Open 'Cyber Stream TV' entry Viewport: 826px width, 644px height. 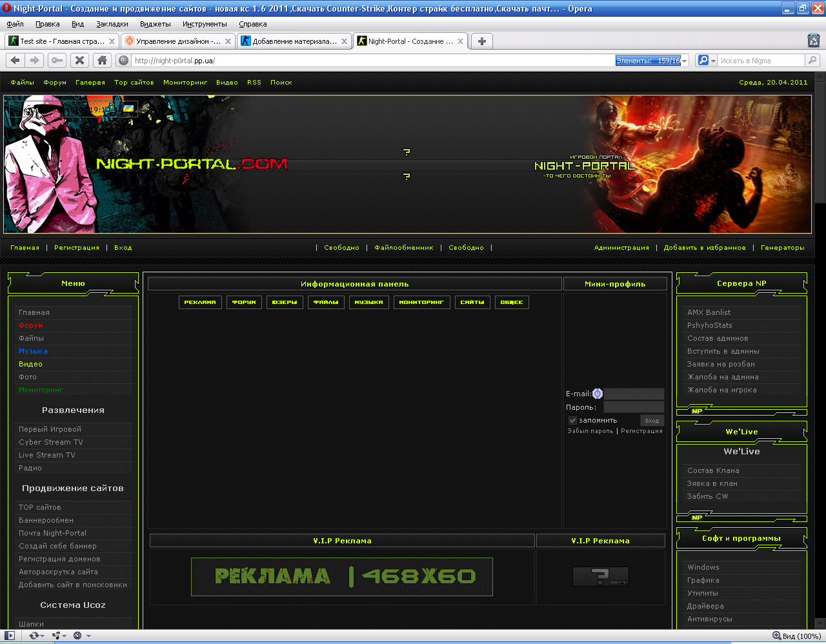[x=51, y=442]
